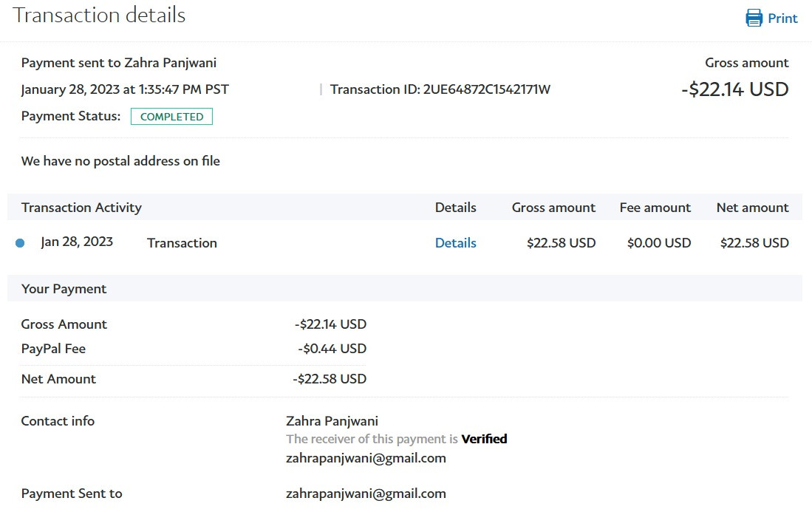Click the Net amount column header

(752, 208)
